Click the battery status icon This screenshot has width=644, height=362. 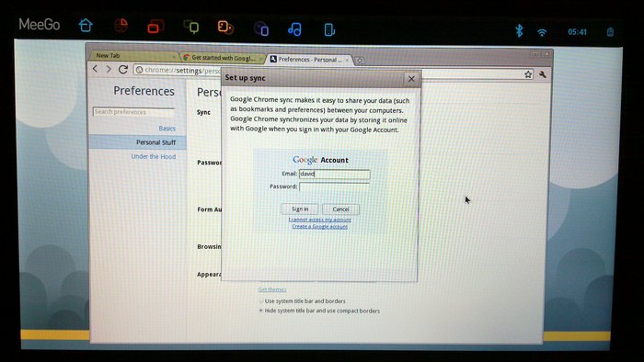610,32
